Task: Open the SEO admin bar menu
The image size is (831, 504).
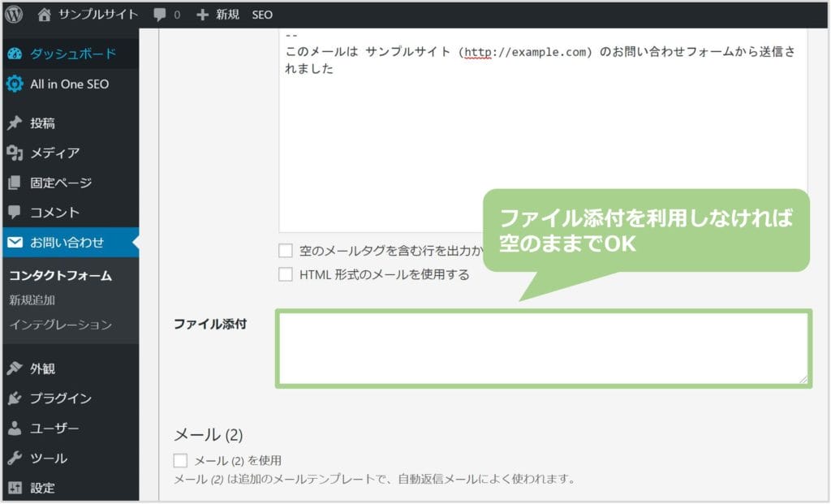Action: (262, 15)
